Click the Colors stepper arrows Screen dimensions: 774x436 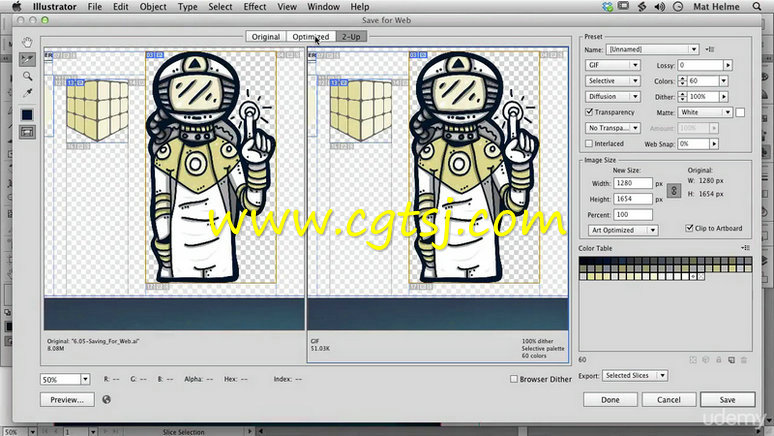pyautogui.click(x=682, y=81)
